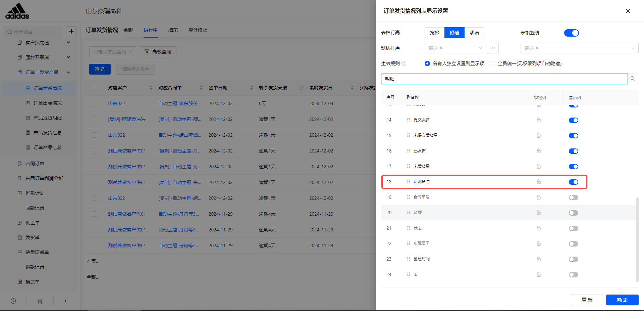Screen dimensions: 644x311
Task: Open the 自定义方案查询 dropdown
Action: pyautogui.click(x=113, y=52)
